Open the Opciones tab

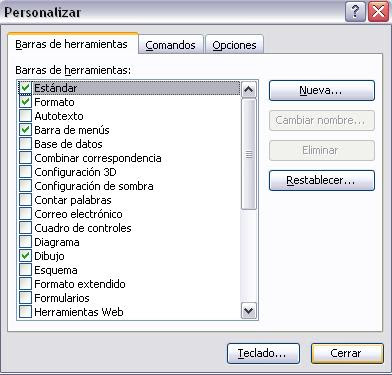(x=234, y=45)
